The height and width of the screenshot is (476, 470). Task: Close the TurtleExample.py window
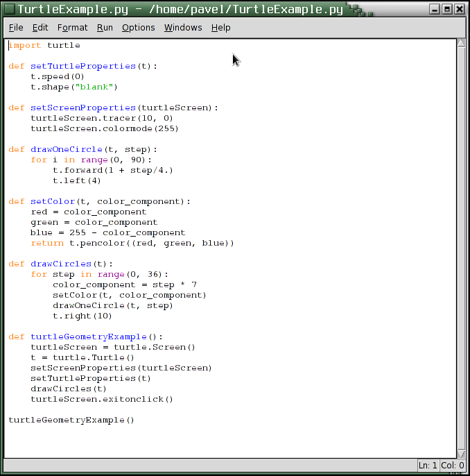coord(460,9)
